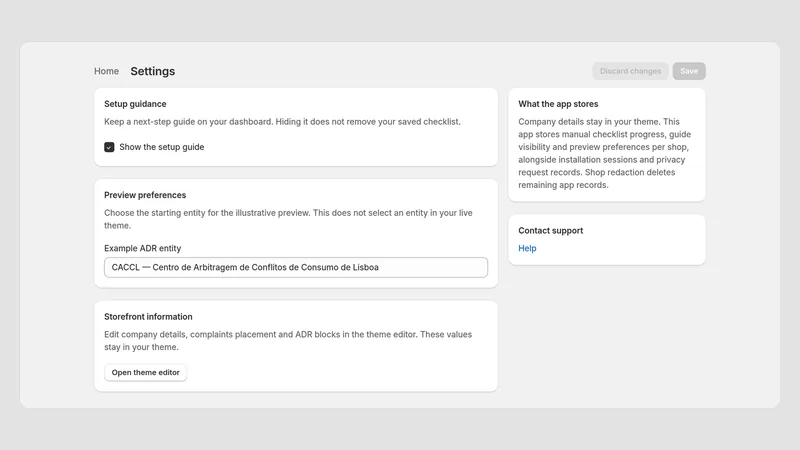Click the 'Show the setup guide' label text
Viewport: 800px width, 450px height.
tap(162, 147)
